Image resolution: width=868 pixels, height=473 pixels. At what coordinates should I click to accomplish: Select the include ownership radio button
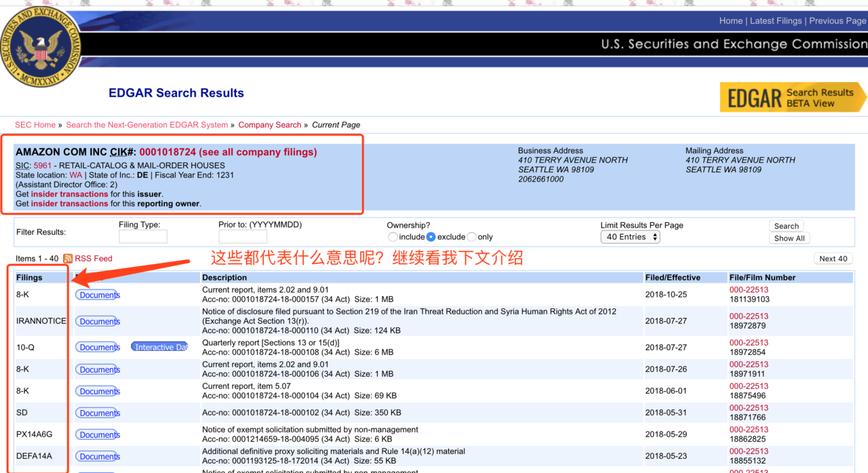point(393,237)
